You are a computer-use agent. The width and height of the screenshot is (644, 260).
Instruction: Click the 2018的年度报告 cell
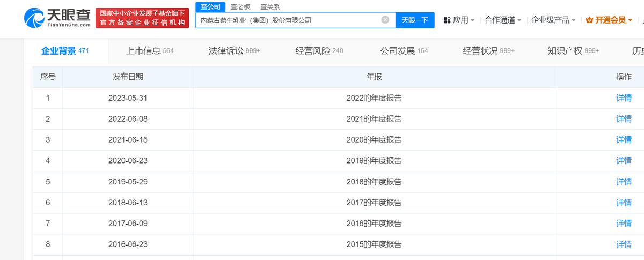[x=374, y=182]
